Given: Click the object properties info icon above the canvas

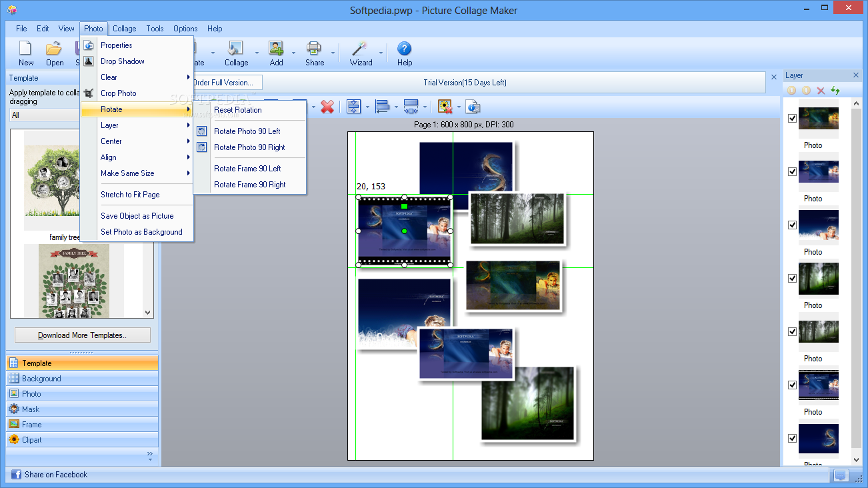Looking at the screenshot, I should pyautogui.click(x=473, y=107).
